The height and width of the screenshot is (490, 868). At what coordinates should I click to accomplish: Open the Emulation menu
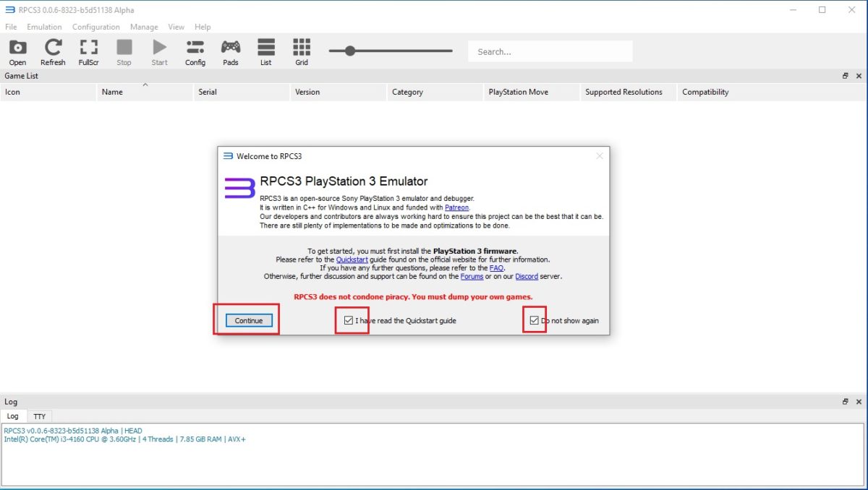pos(43,27)
